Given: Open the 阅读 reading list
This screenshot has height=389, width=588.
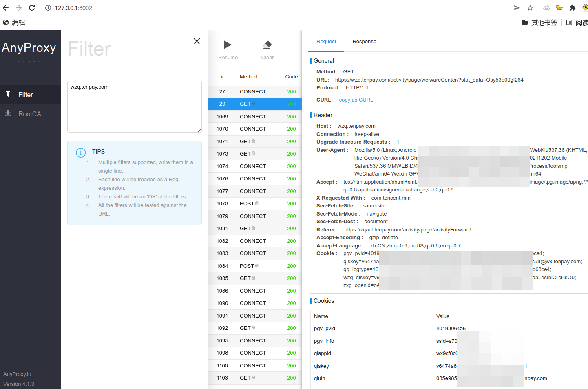Looking at the screenshot, I should (577, 22).
